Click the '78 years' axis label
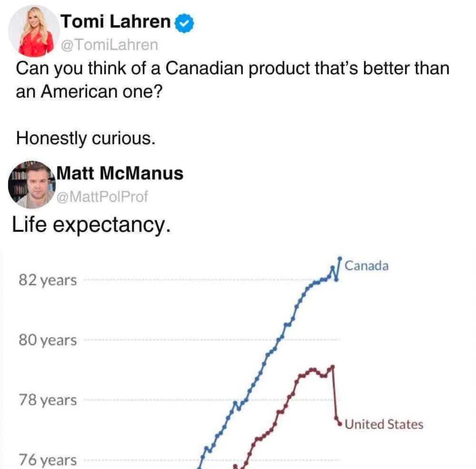Image resolution: width=476 pixels, height=469 pixels. click(48, 400)
